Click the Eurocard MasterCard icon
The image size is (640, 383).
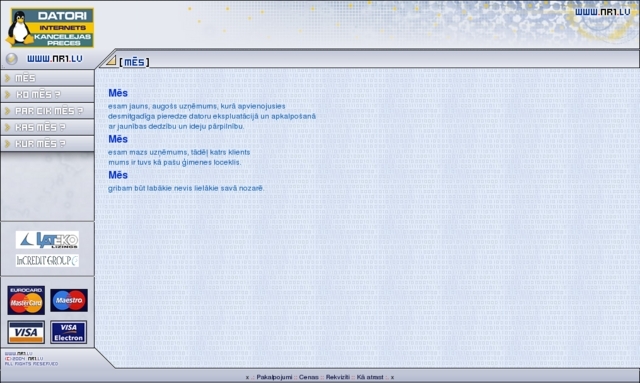pos(26,300)
